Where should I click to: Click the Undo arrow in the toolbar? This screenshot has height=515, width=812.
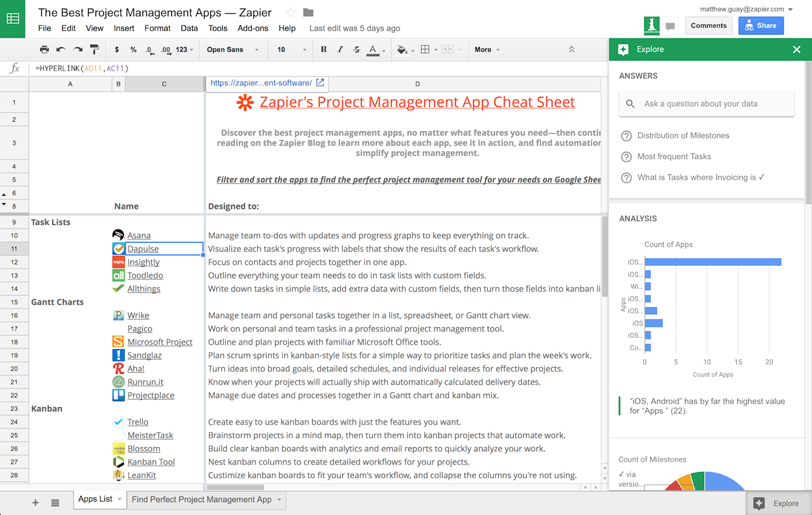click(61, 50)
